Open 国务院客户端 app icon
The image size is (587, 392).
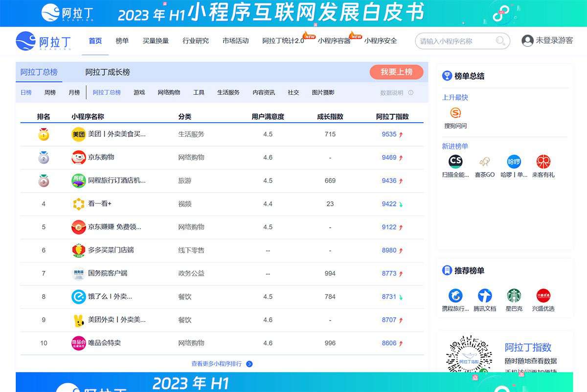click(78, 274)
